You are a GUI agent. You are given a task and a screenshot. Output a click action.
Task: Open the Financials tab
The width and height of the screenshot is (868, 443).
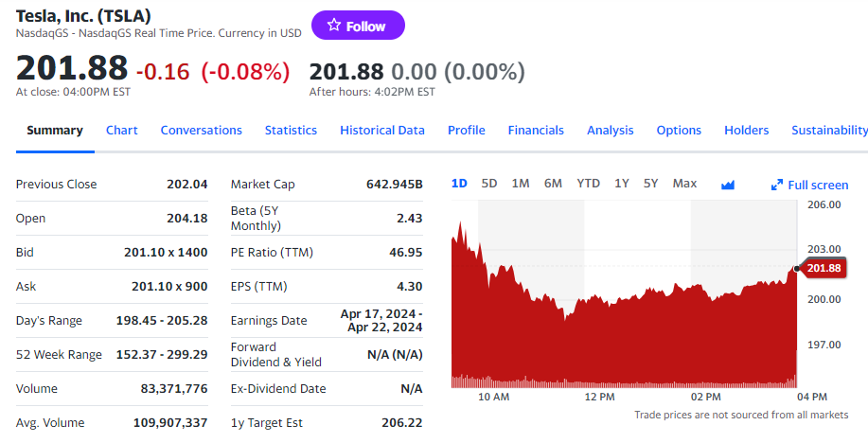[x=536, y=131]
